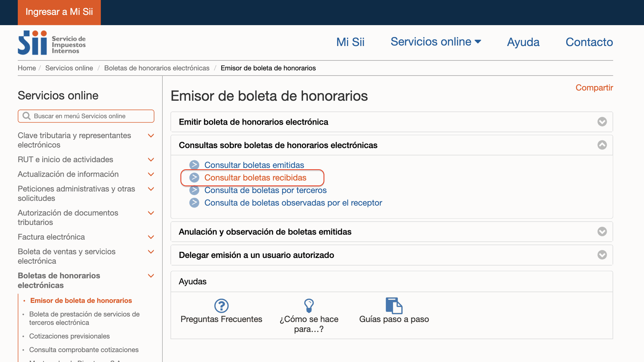Open Preguntas Frecuentes help text link
This screenshot has height=362, width=644.
coord(221,319)
